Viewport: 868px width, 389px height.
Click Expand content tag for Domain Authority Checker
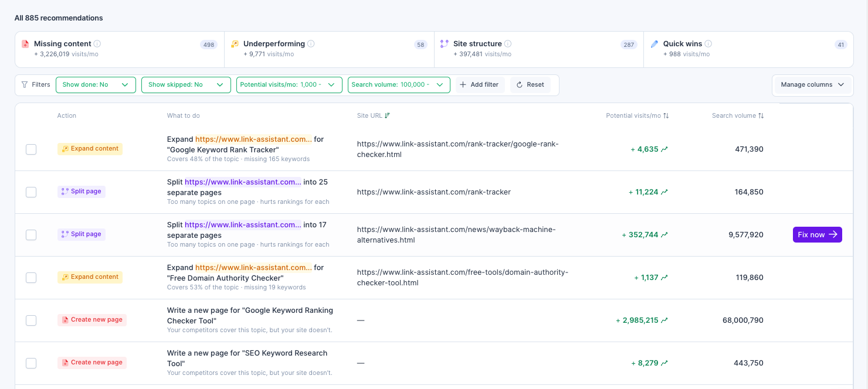coord(90,277)
